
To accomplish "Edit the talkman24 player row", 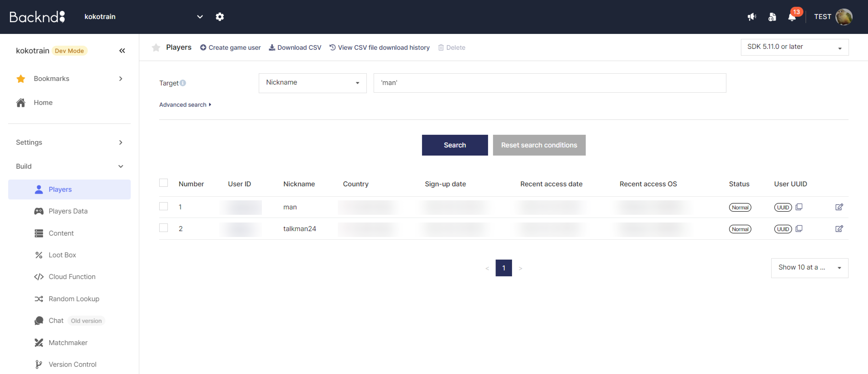I will (x=839, y=229).
